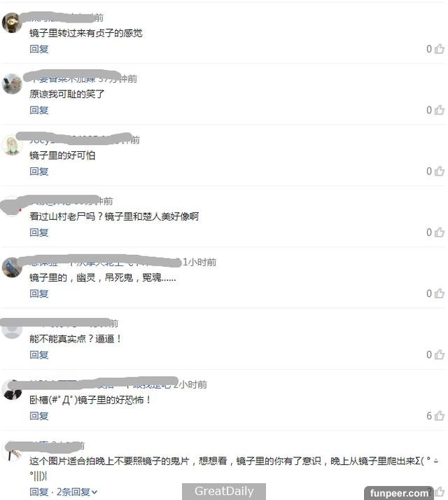Reply to 镜子里的好可怕 comment

tap(39, 172)
